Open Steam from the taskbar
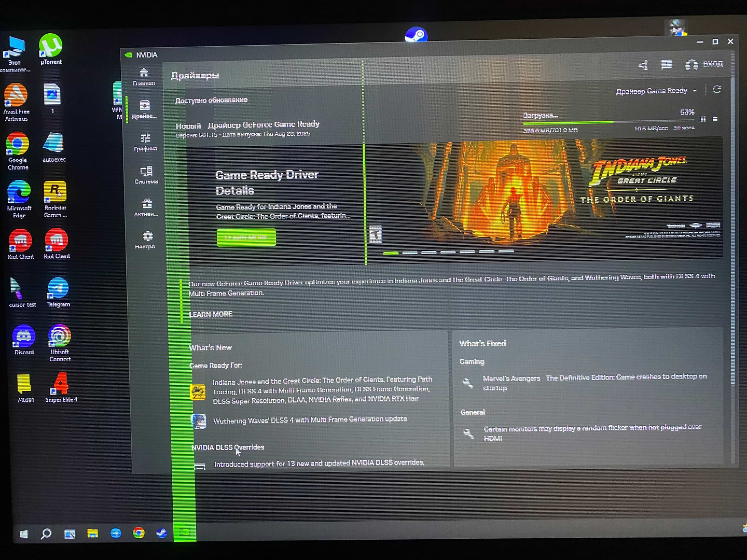 pos(161,533)
